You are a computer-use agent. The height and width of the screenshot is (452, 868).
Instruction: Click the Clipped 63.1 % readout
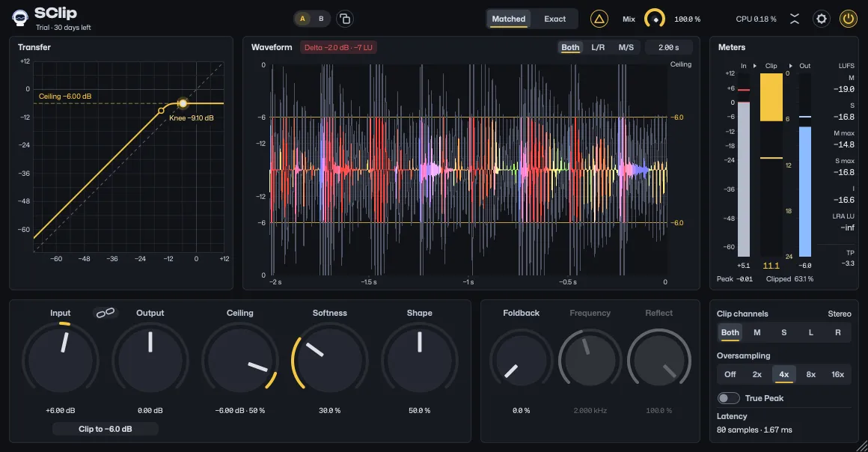(x=789, y=279)
